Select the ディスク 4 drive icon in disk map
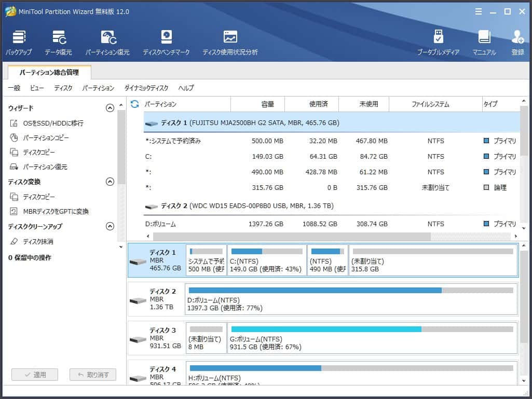532x399 pixels. pyautogui.click(x=138, y=378)
